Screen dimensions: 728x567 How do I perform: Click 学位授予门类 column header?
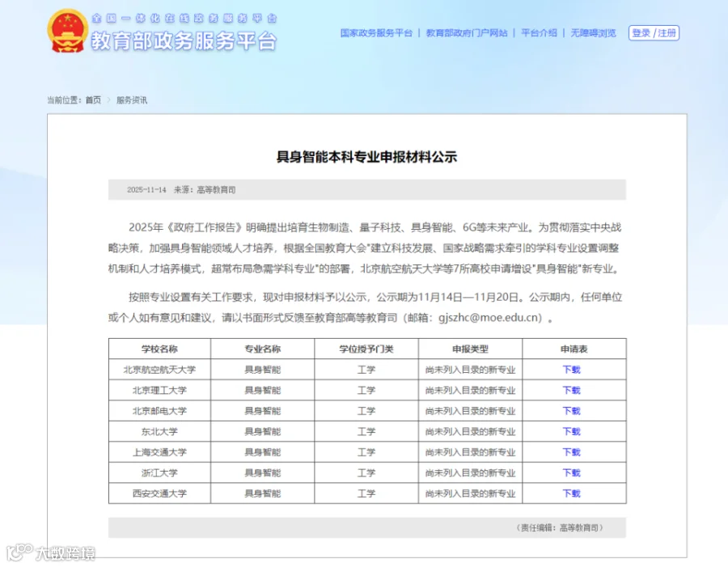366,349
